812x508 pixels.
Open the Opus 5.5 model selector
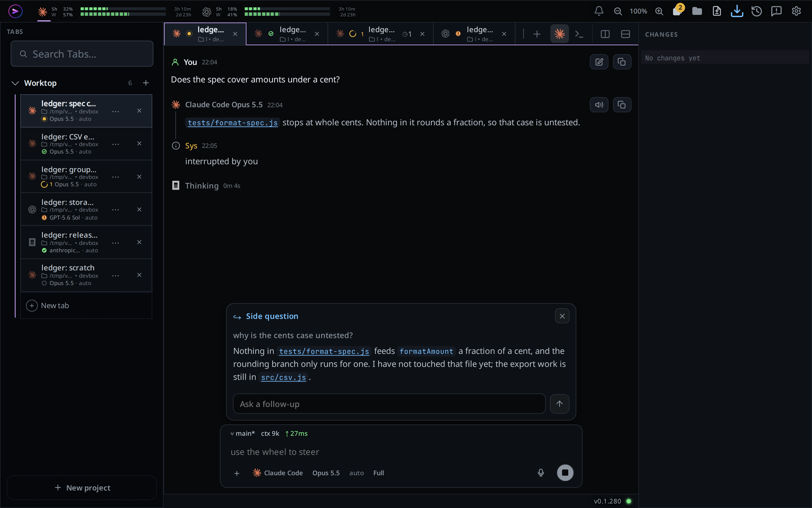click(x=326, y=473)
